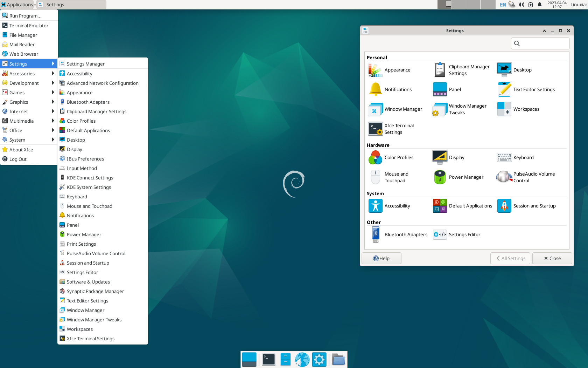This screenshot has width=588, height=368.
Task: Expand the Games submenu
Action: (29, 93)
